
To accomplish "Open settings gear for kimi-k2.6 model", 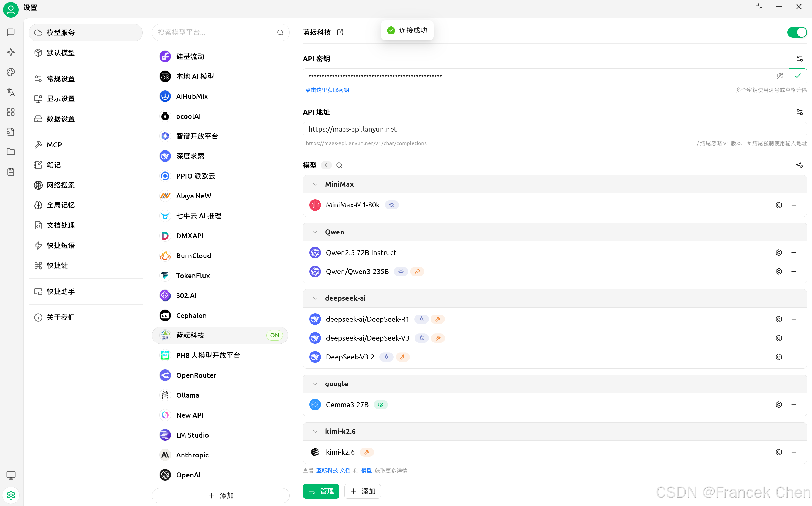I will (778, 452).
